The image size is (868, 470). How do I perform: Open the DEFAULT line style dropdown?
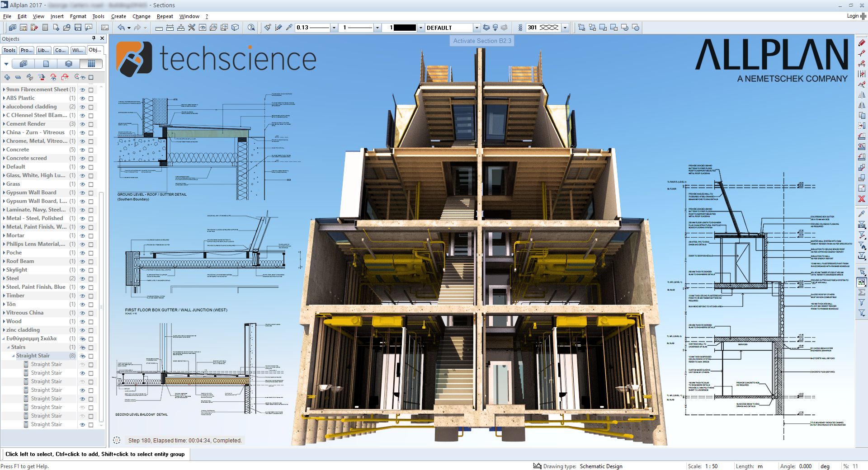tap(476, 28)
